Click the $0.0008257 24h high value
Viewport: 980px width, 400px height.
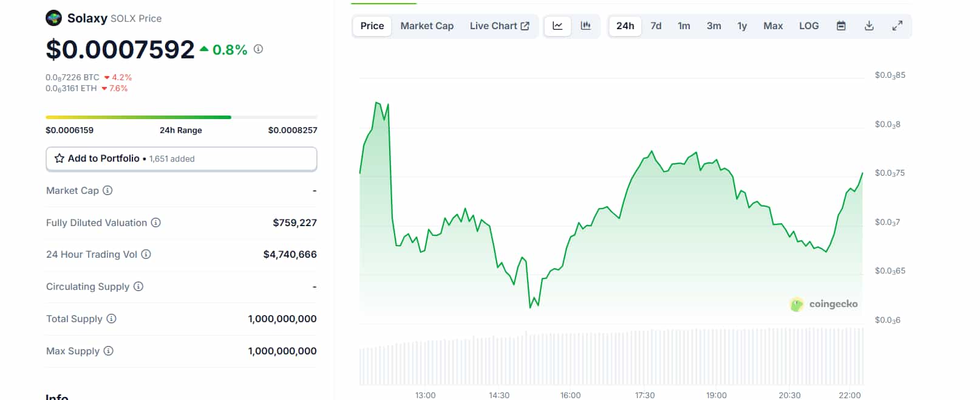293,130
